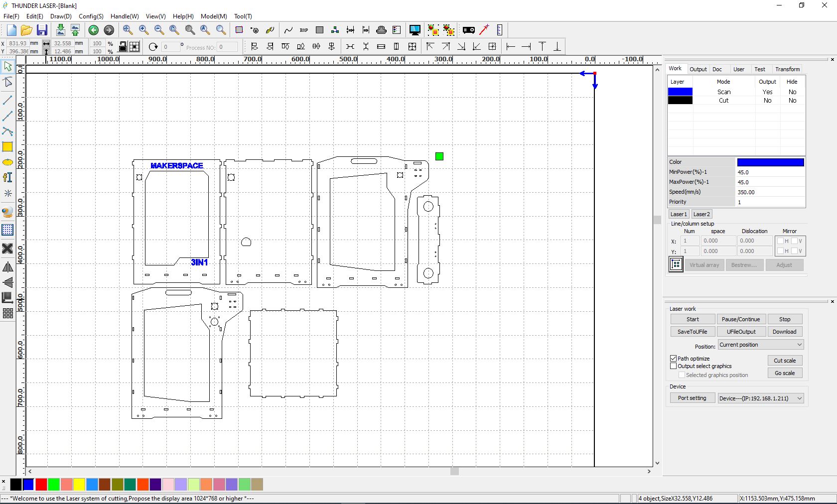The height and width of the screenshot is (504, 837).
Task: Toggle the Y row Mirror H checkbox
Action: coord(780,251)
